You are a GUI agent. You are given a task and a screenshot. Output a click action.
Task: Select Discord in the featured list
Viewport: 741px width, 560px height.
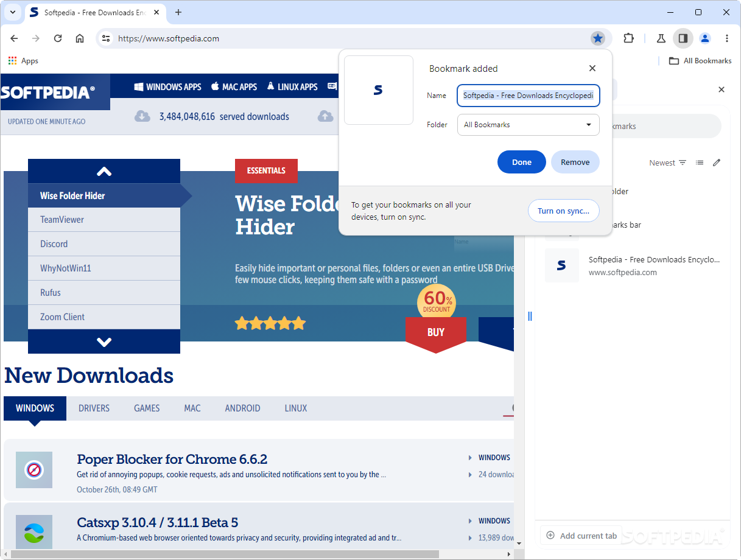tap(104, 244)
